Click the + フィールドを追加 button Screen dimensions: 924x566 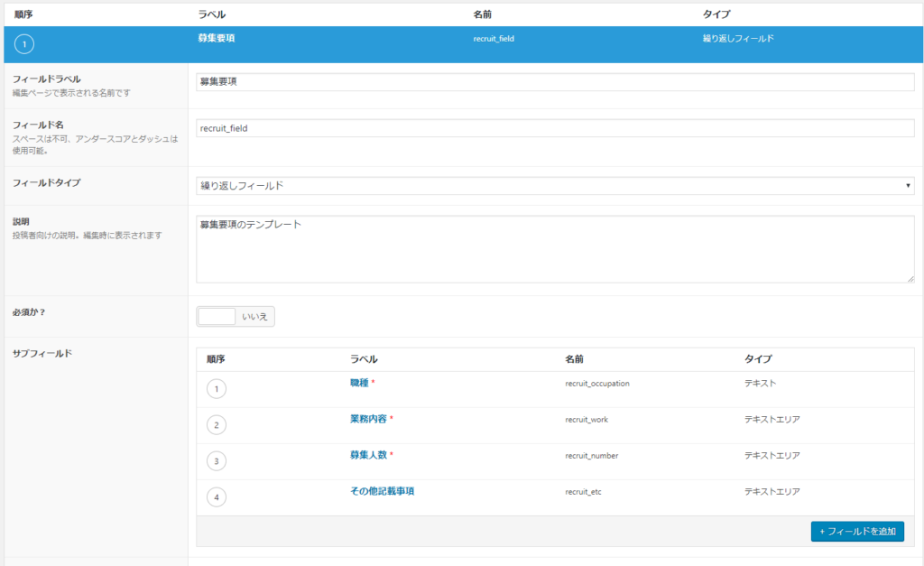pyautogui.click(x=856, y=531)
